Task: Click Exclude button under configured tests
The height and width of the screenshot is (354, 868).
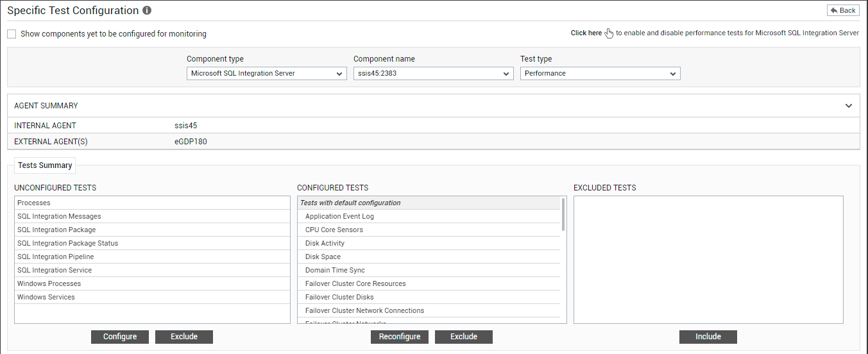Action: [464, 337]
